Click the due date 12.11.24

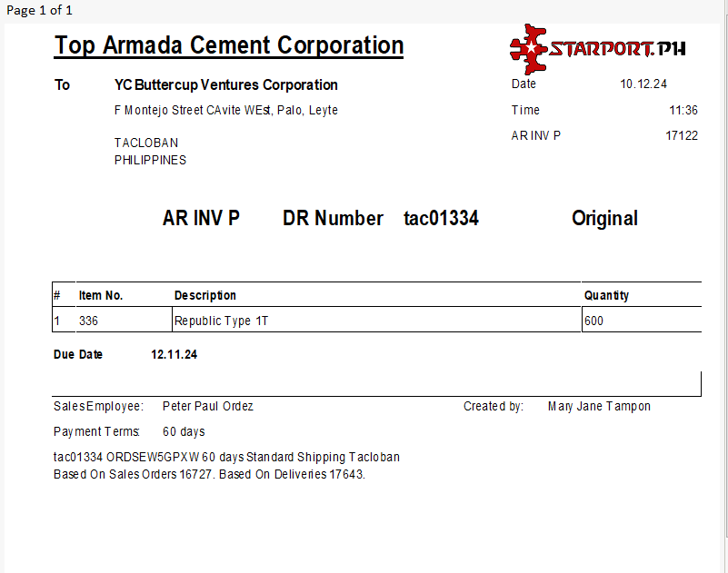pyautogui.click(x=174, y=355)
